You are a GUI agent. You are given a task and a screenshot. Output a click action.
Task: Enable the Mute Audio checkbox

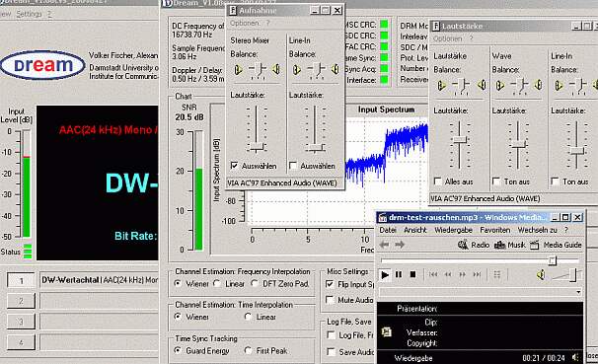[x=331, y=300]
